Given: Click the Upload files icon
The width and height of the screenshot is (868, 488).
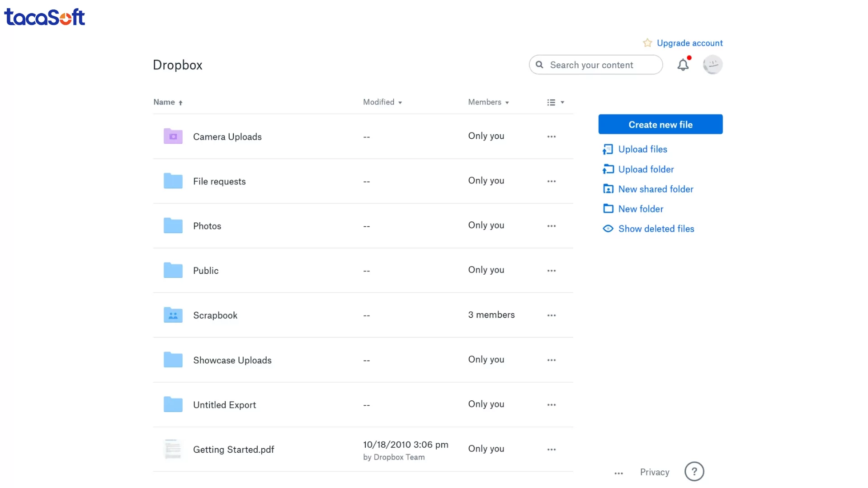Looking at the screenshot, I should [x=608, y=149].
